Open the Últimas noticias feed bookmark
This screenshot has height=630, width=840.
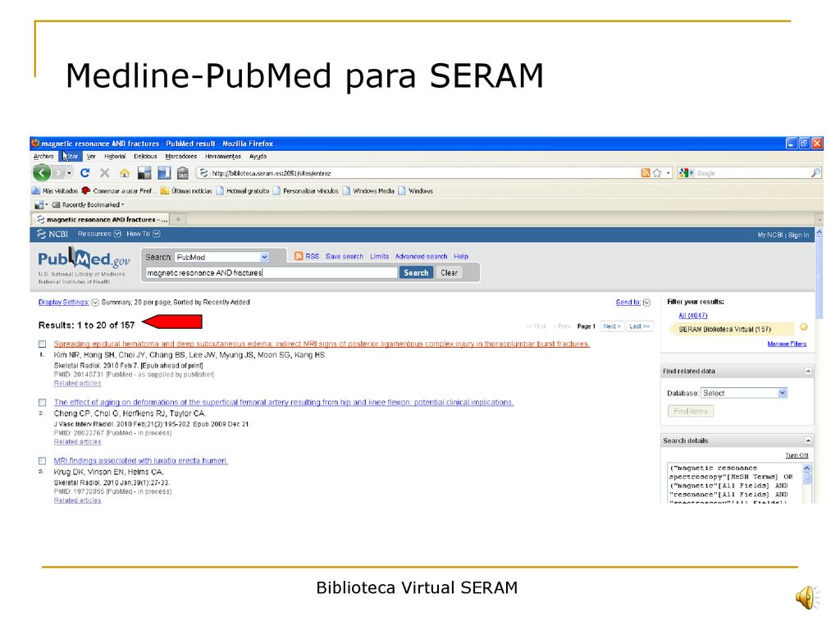pos(186,190)
